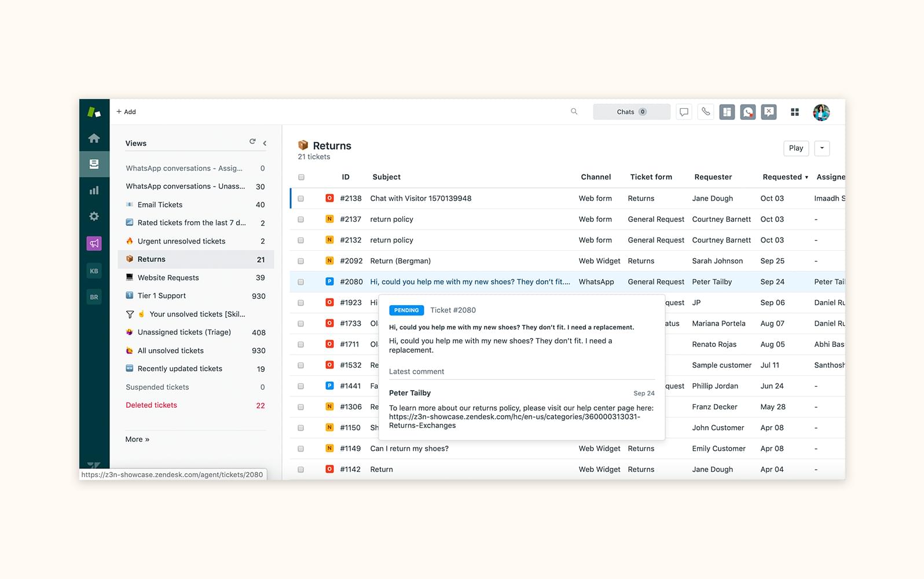Open the Website Requests view
Screen dimensions: 924x579
pos(196,278)
